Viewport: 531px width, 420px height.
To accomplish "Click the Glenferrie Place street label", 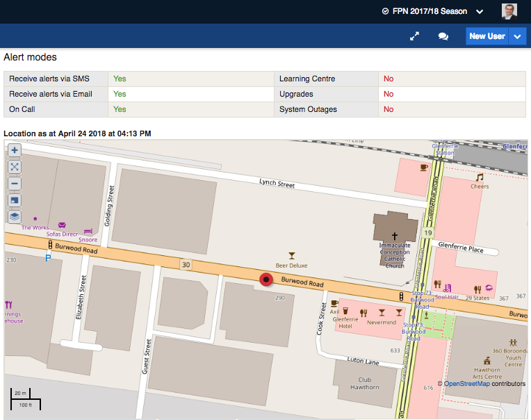I will [461, 248].
